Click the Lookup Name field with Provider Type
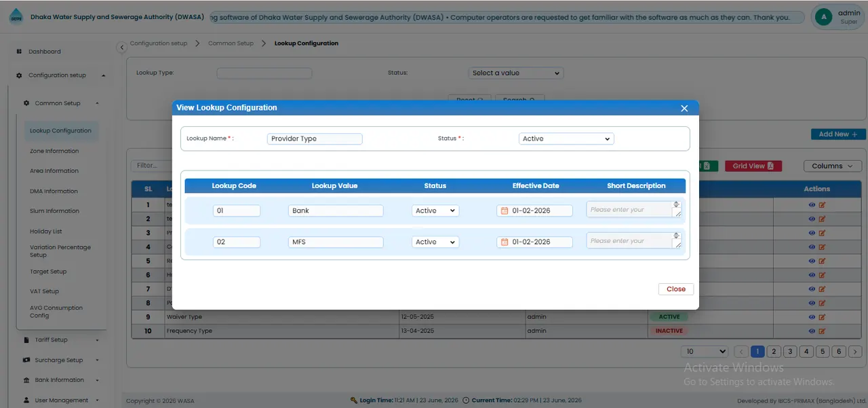This screenshot has height=408, width=868. coord(315,138)
